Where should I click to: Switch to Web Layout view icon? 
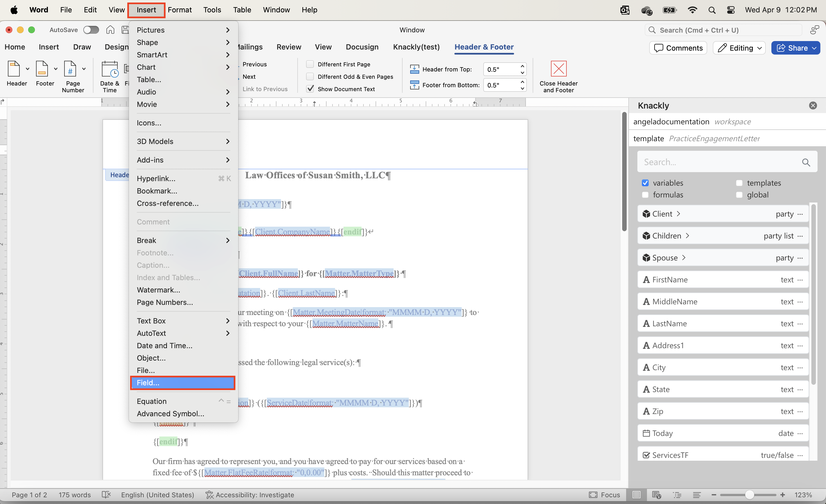tap(656, 495)
